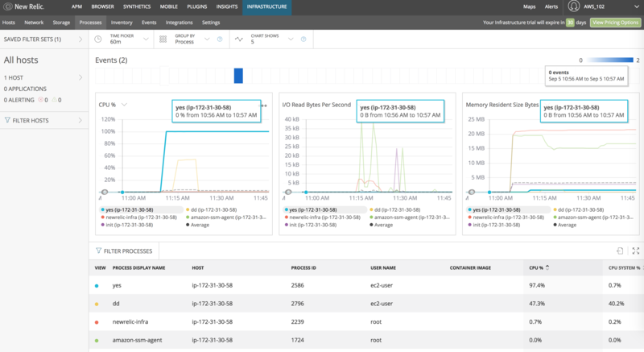Switch to the Integrations tab
The width and height of the screenshot is (644, 352).
coord(179,23)
